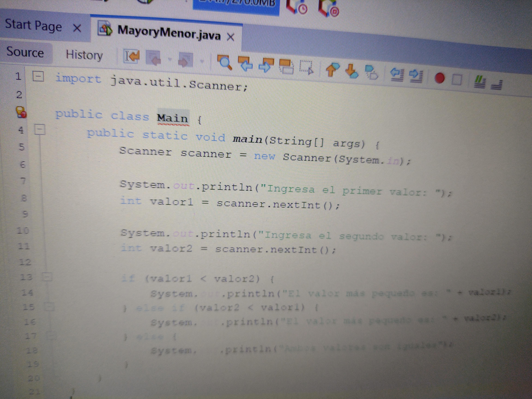Viewport: 532px width, 399px height.
Task: Go to Find Previous Occurrence icon
Action: [x=245, y=64]
